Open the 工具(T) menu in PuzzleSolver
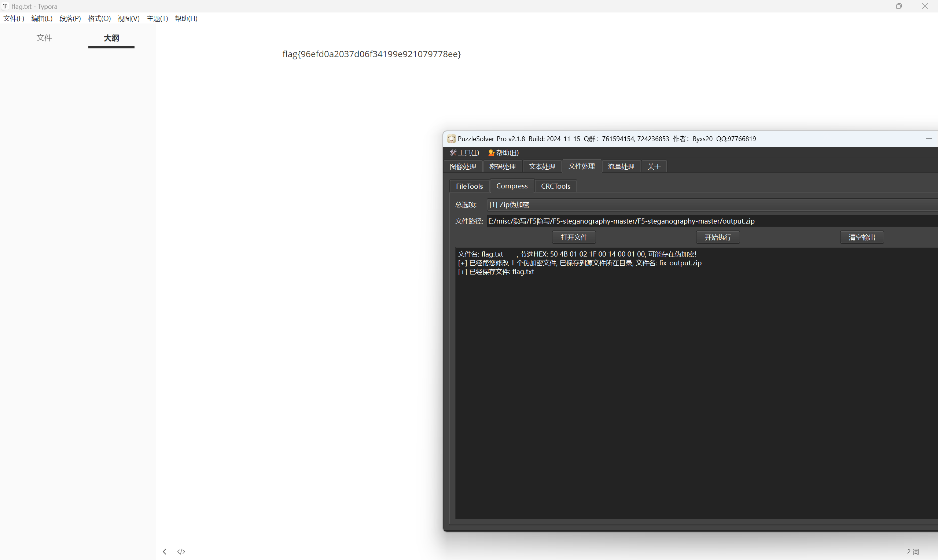This screenshot has width=938, height=560. [x=464, y=152]
